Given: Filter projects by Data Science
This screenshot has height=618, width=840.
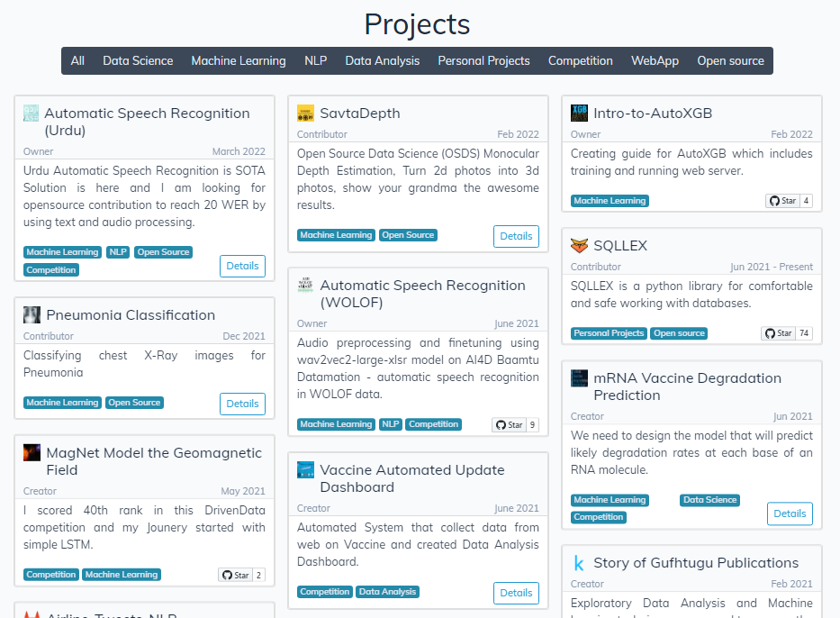Looking at the screenshot, I should tap(138, 60).
